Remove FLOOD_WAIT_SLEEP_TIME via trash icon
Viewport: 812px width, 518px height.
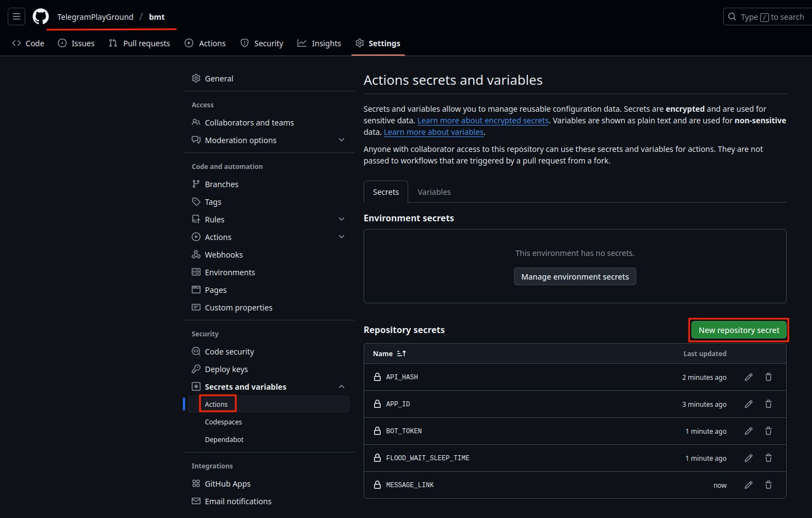click(x=768, y=458)
